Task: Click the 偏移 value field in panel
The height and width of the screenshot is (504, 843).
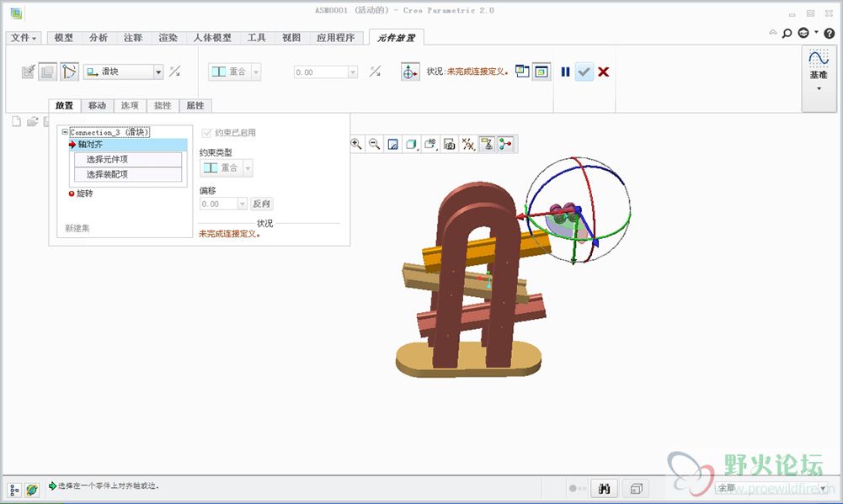Action: click(x=219, y=204)
